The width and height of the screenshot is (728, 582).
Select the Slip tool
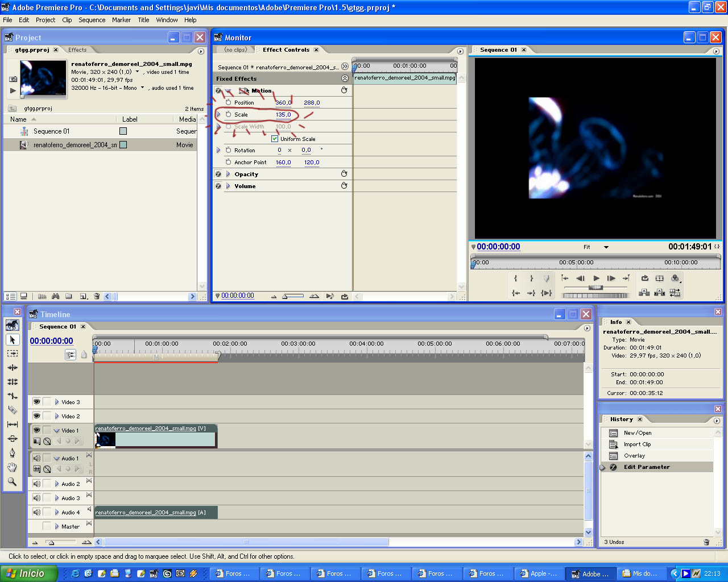[12, 425]
